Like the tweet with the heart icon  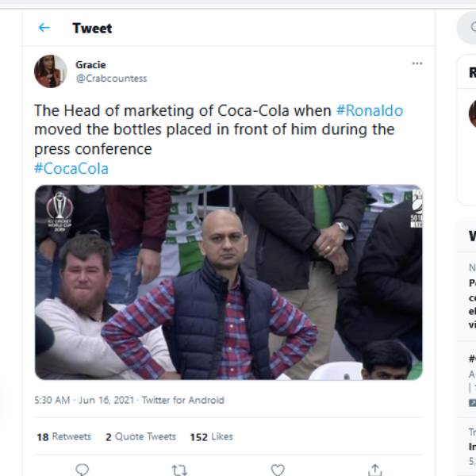pyautogui.click(x=277, y=470)
